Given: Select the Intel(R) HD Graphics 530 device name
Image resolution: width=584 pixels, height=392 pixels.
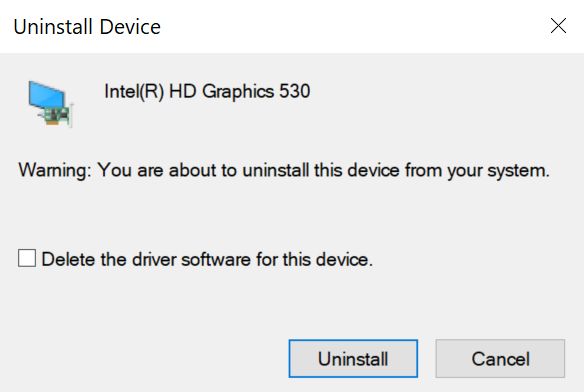Looking at the screenshot, I should [207, 92].
